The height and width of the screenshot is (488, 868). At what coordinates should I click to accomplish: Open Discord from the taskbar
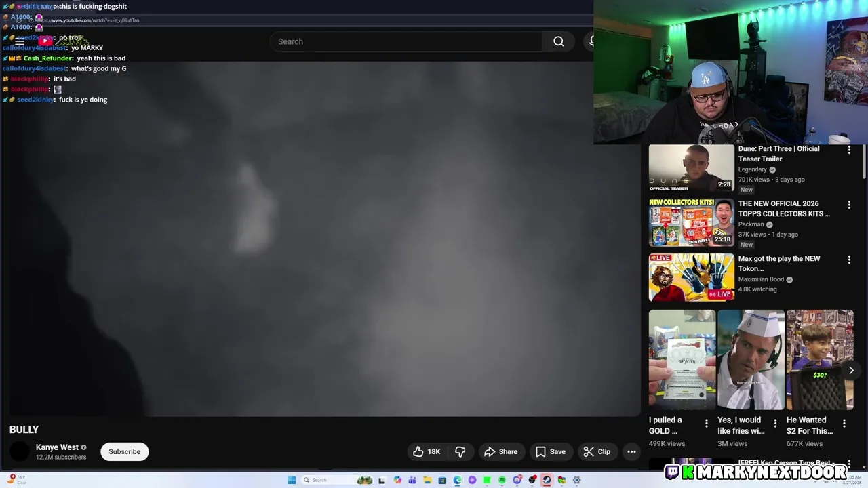[517, 480]
